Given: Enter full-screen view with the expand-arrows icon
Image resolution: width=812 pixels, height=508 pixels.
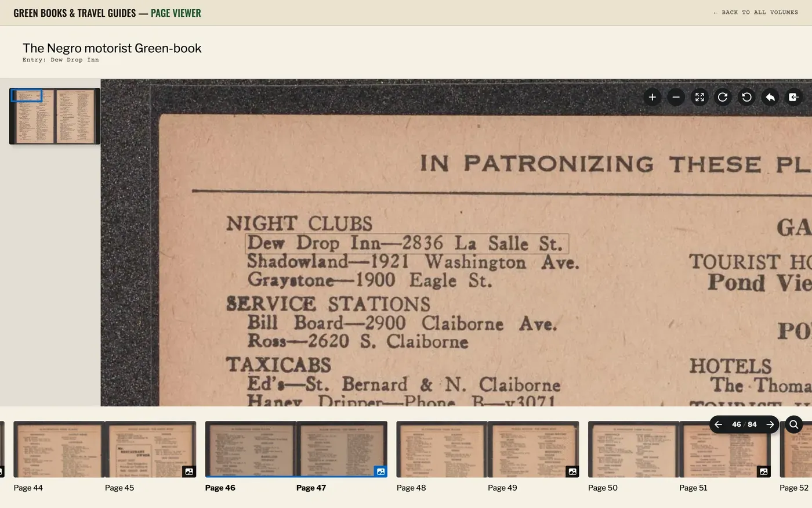Looking at the screenshot, I should [699, 97].
